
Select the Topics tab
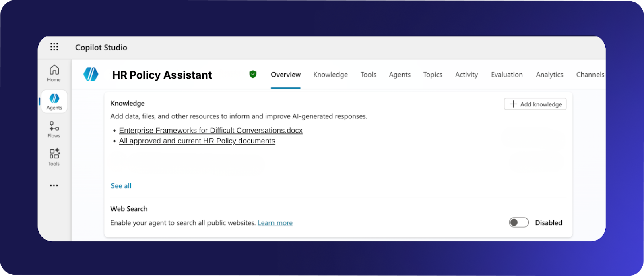tap(432, 75)
